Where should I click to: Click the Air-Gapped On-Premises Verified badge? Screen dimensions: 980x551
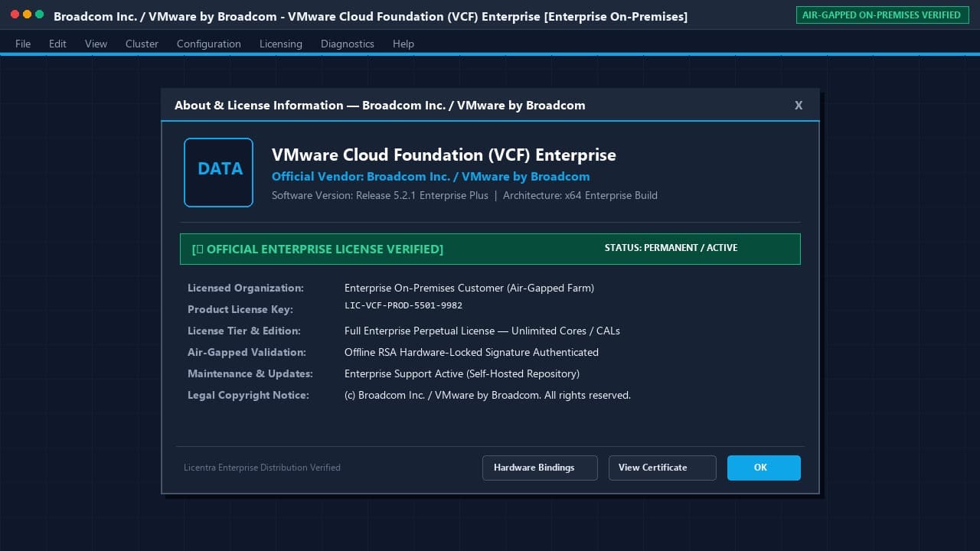[x=881, y=15]
